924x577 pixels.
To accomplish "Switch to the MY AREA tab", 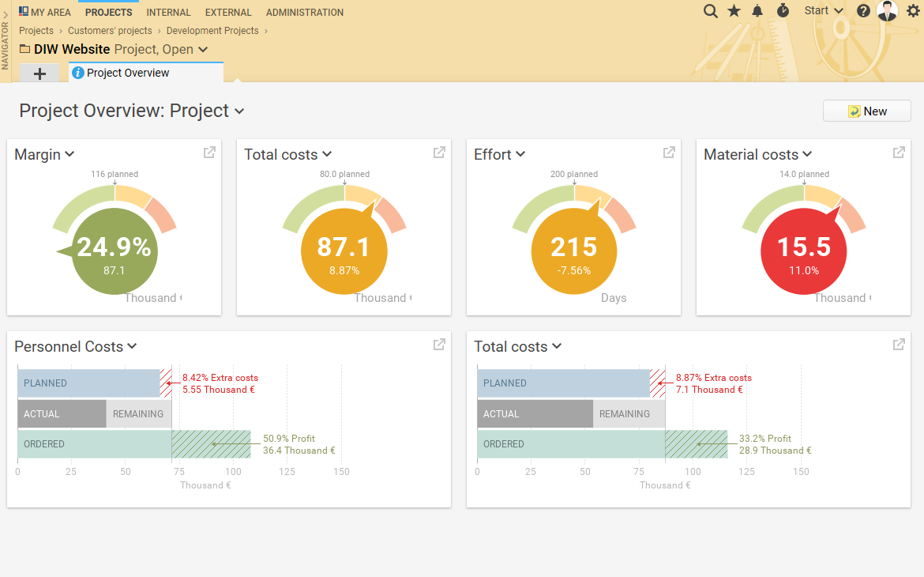I will [45, 12].
